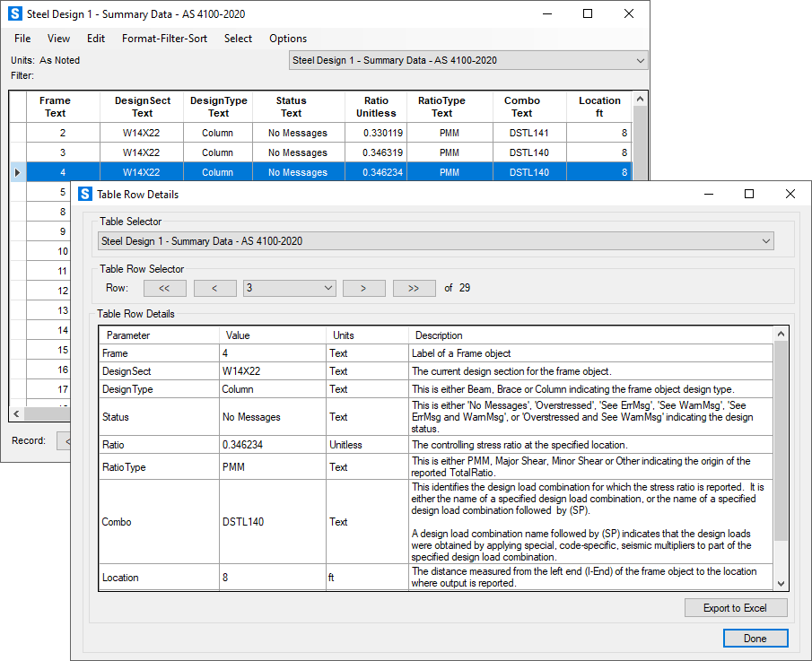Open the Select menu
This screenshot has height=661, width=812.
[x=238, y=39]
